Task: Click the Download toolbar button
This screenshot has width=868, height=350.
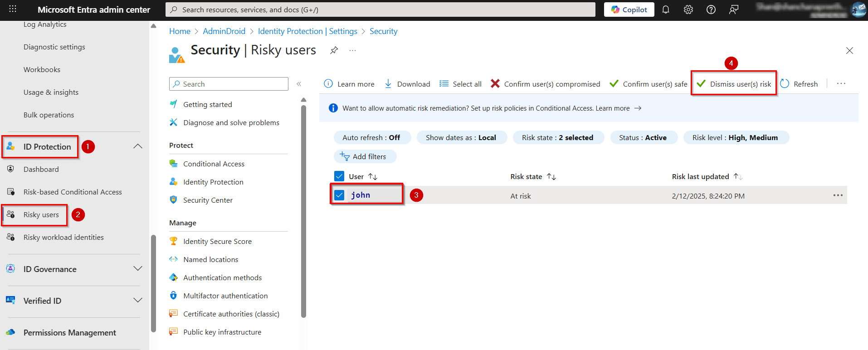Action: [407, 84]
